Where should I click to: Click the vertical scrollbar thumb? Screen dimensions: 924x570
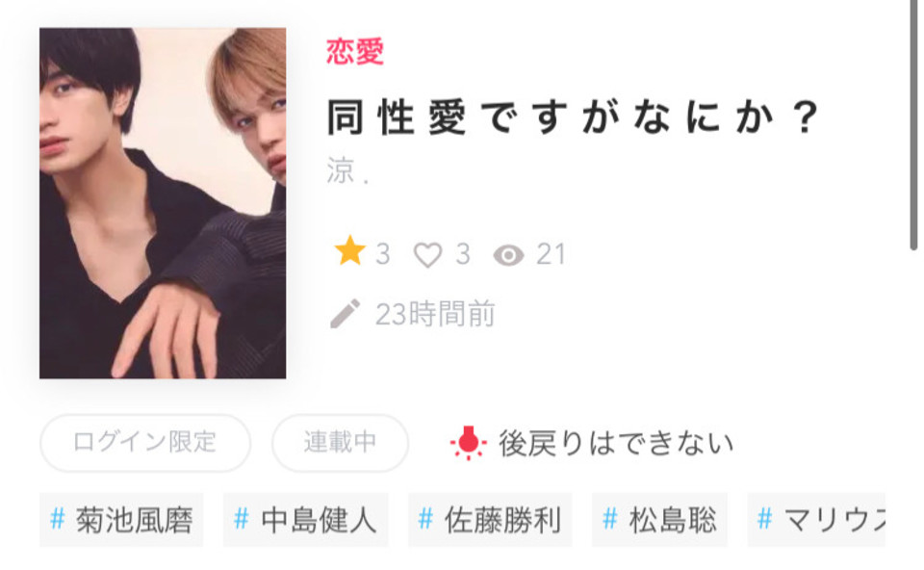pos(913,125)
